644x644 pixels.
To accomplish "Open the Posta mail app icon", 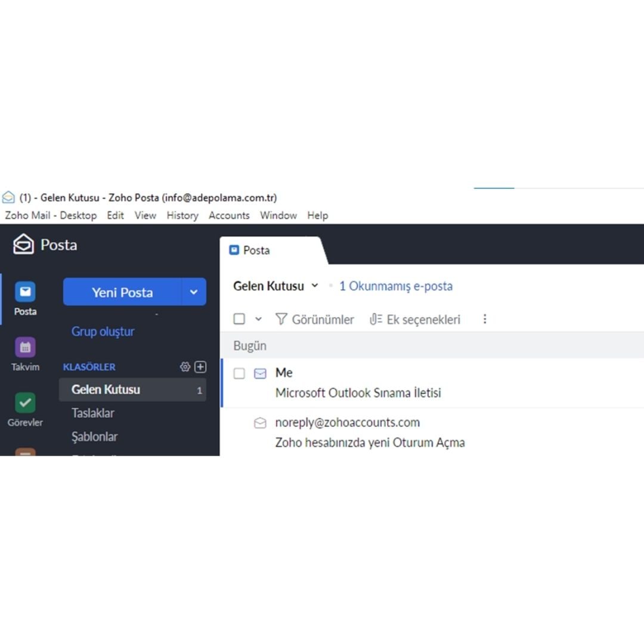I will 25,292.
